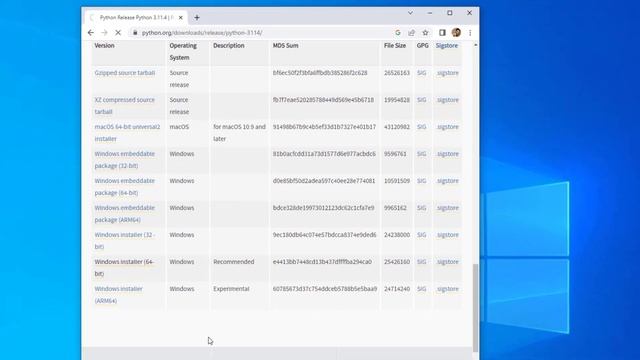
Task: Select file size 24714240
Action: click(397, 289)
